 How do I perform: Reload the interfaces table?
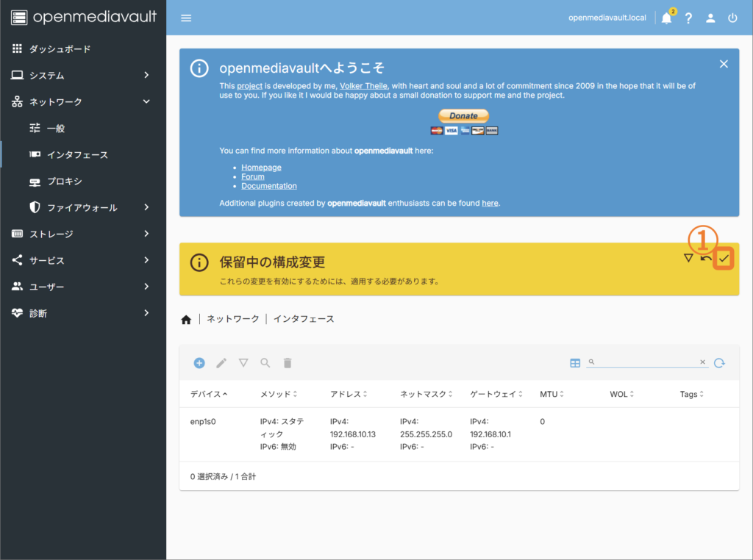click(x=719, y=363)
